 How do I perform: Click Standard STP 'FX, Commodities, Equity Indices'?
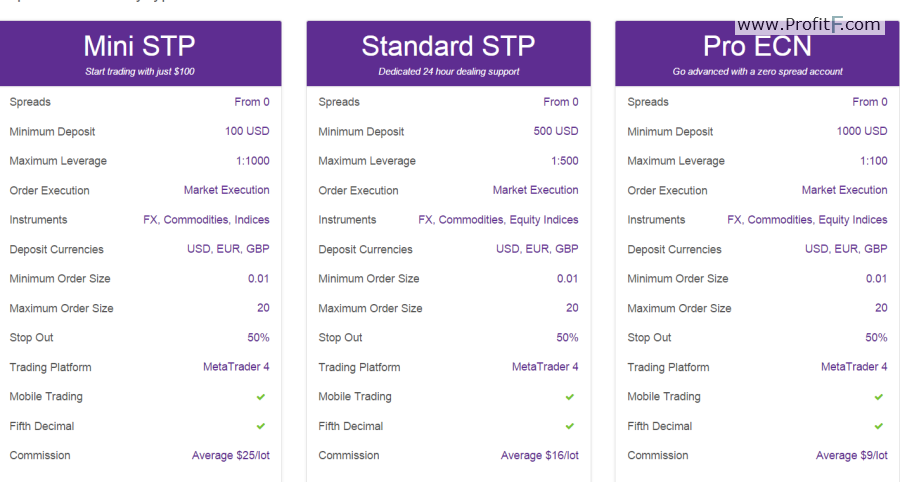[x=498, y=219]
